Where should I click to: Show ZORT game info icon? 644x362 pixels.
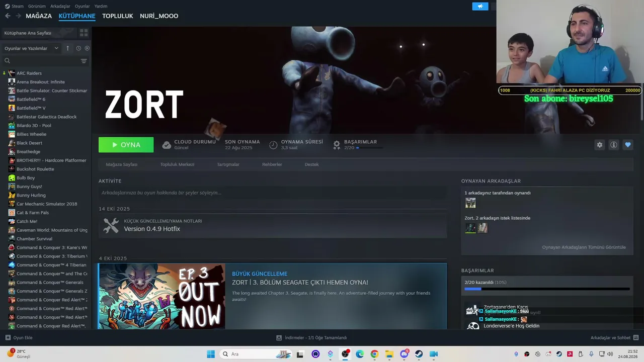pos(613,145)
